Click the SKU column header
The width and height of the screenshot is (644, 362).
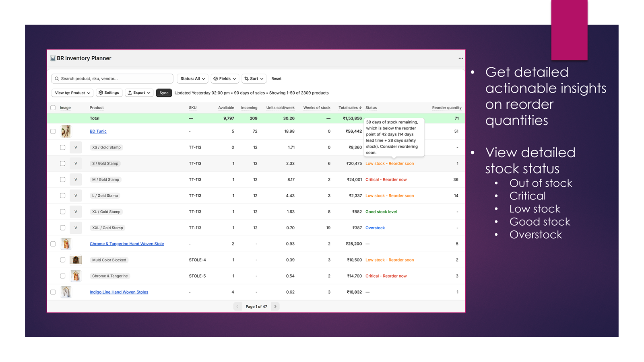(193, 108)
